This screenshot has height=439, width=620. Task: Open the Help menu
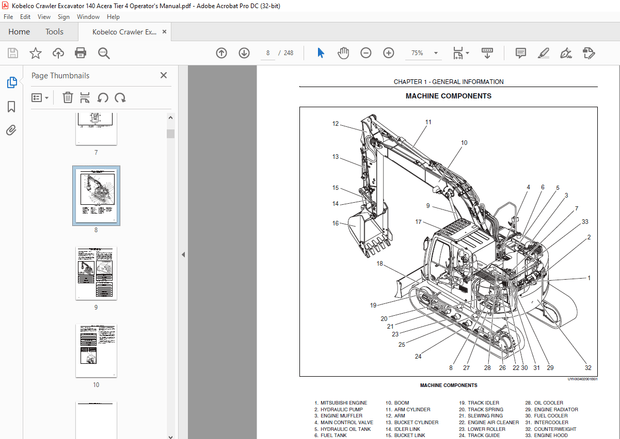click(x=113, y=17)
